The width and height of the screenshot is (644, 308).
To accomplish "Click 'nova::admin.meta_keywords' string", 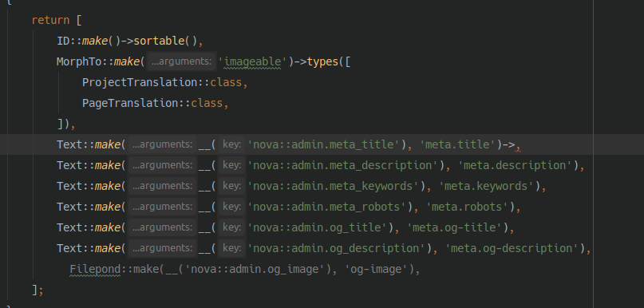I will tap(334, 186).
